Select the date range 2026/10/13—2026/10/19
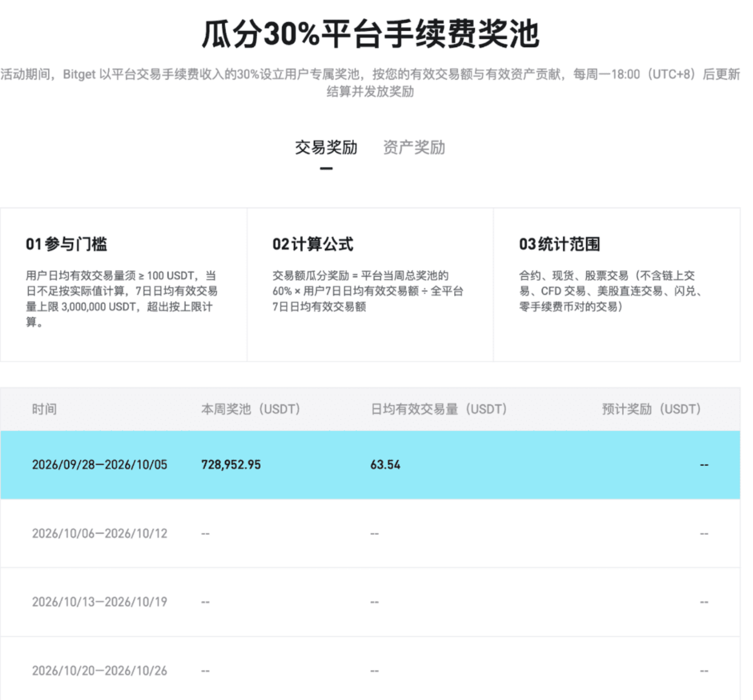 [x=100, y=602]
